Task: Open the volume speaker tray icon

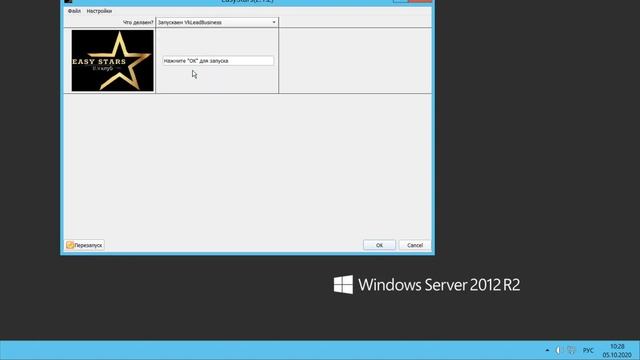Action: point(559,350)
